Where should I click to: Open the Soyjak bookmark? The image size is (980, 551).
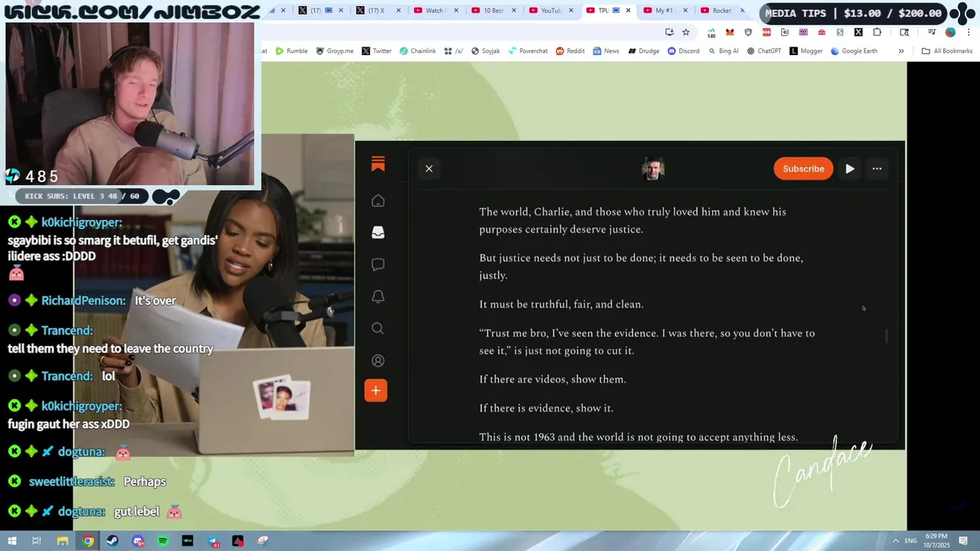(485, 51)
